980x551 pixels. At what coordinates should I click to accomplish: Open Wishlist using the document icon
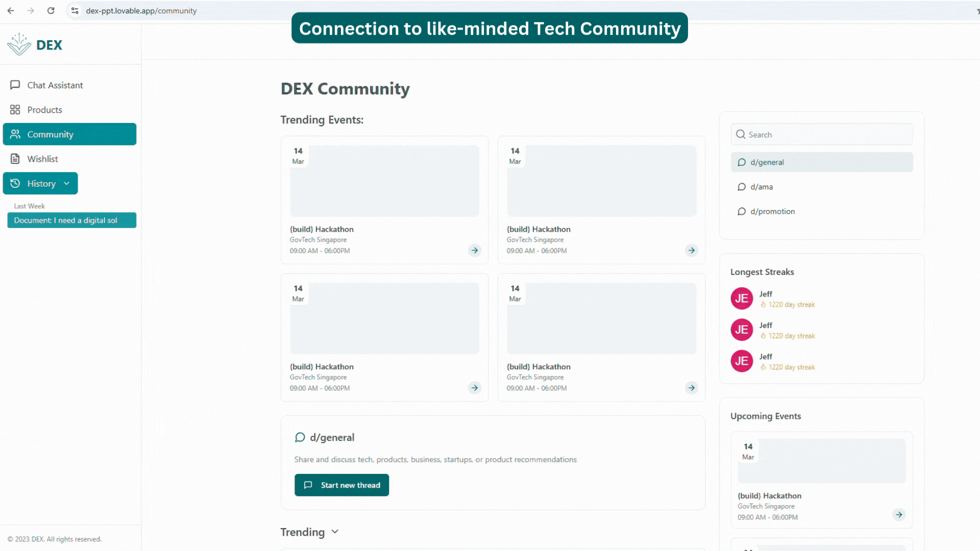[x=15, y=159]
